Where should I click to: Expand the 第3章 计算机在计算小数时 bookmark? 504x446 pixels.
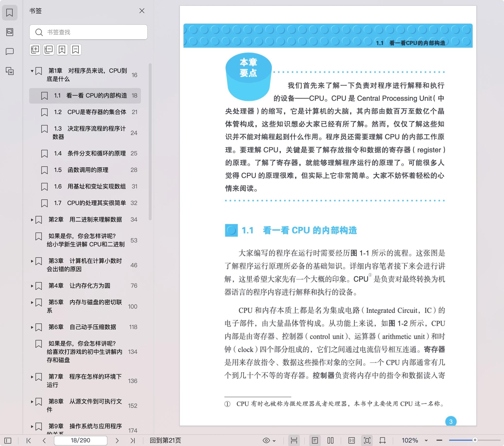pyautogui.click(x=32, y=261)
